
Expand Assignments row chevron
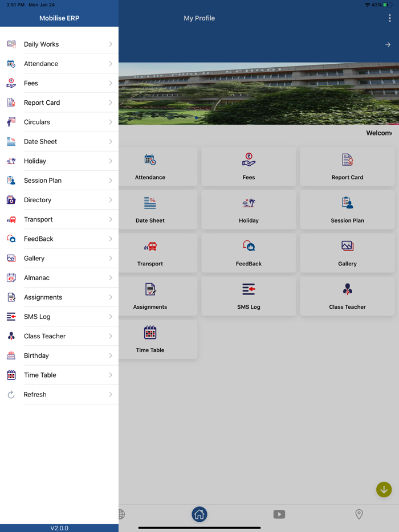[111, 297]
